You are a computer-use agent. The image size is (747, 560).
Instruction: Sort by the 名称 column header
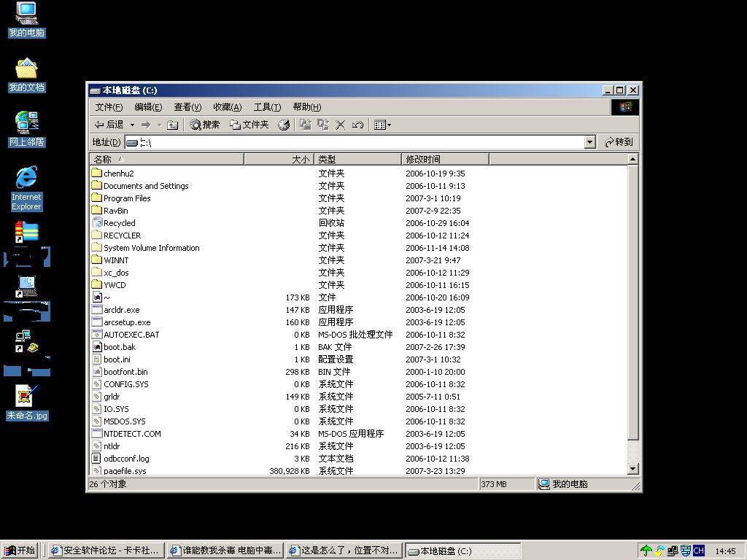pos(167,159)
